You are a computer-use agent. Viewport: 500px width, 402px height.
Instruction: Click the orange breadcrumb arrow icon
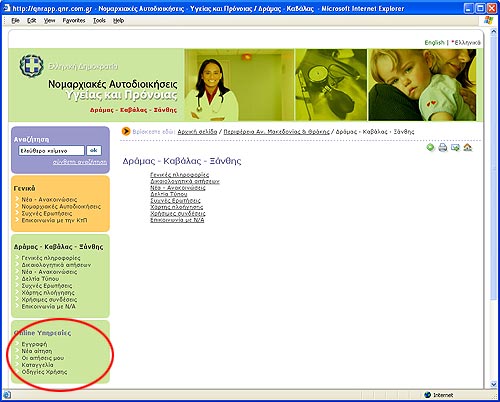126,132
